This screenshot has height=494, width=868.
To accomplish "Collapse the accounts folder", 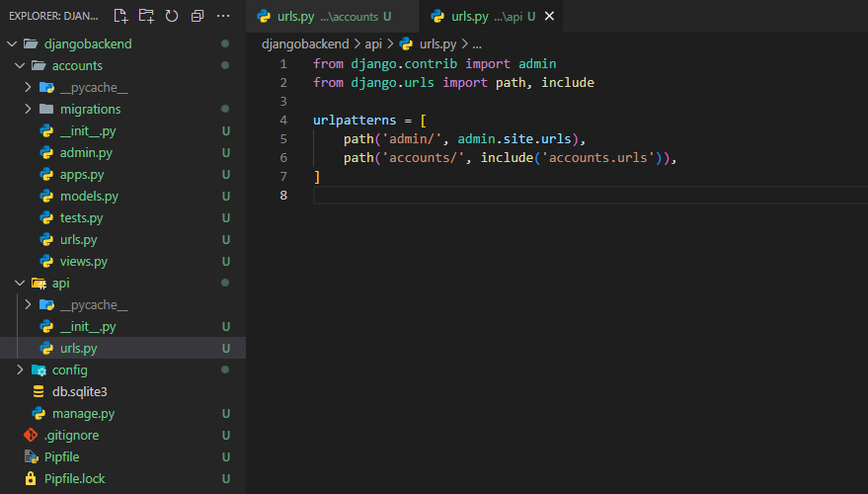I will tap(20, 65).
